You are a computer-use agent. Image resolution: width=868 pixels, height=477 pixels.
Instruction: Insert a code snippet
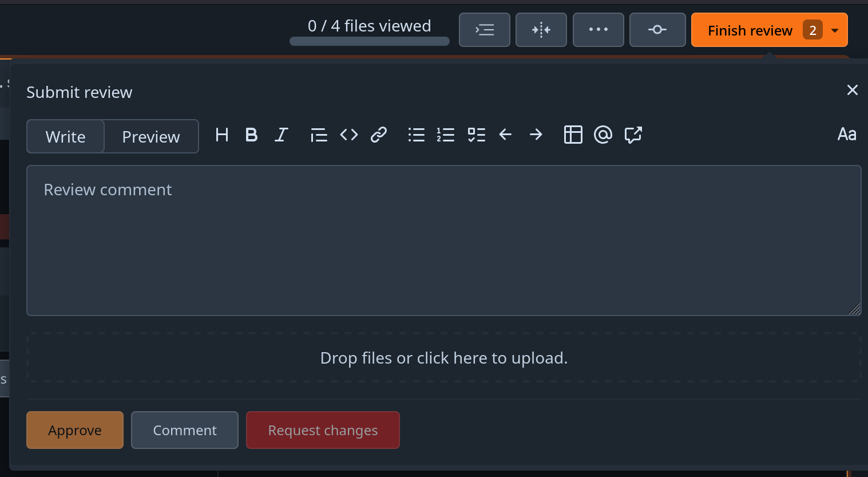point(348,135)
